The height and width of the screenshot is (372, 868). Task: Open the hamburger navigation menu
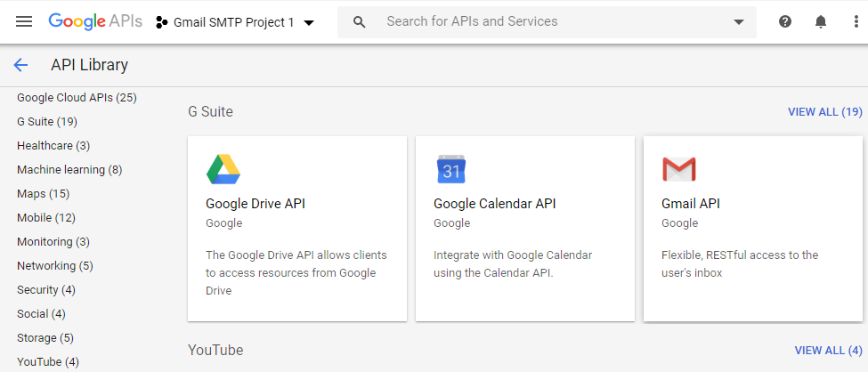(24, 21)
